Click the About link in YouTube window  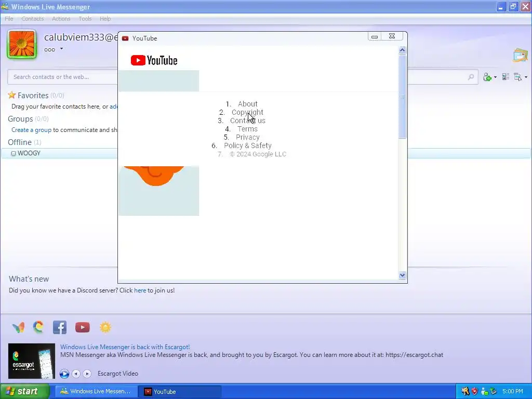(248, 104)
